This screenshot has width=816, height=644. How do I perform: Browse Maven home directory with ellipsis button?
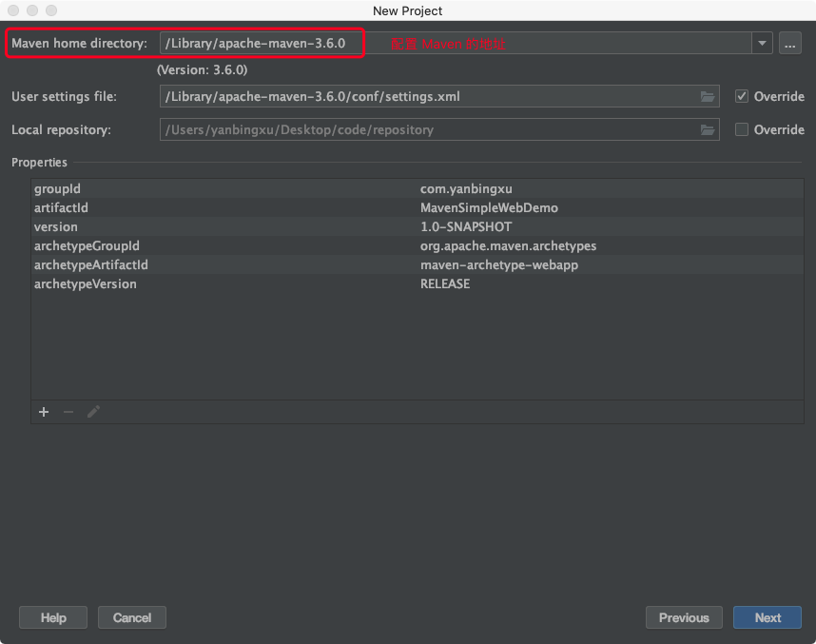coord(789,43)
